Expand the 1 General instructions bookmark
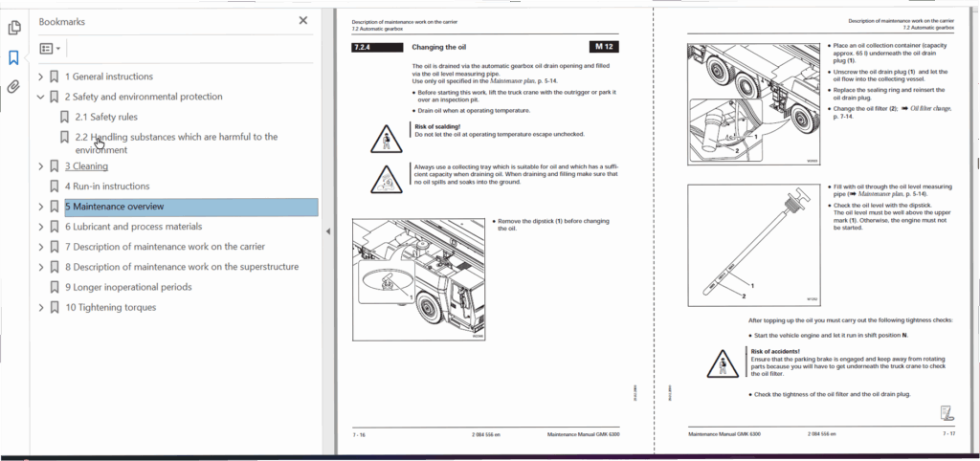Viewport: 980px width, 461px height. pyautogui.click(x=40, y=77)
